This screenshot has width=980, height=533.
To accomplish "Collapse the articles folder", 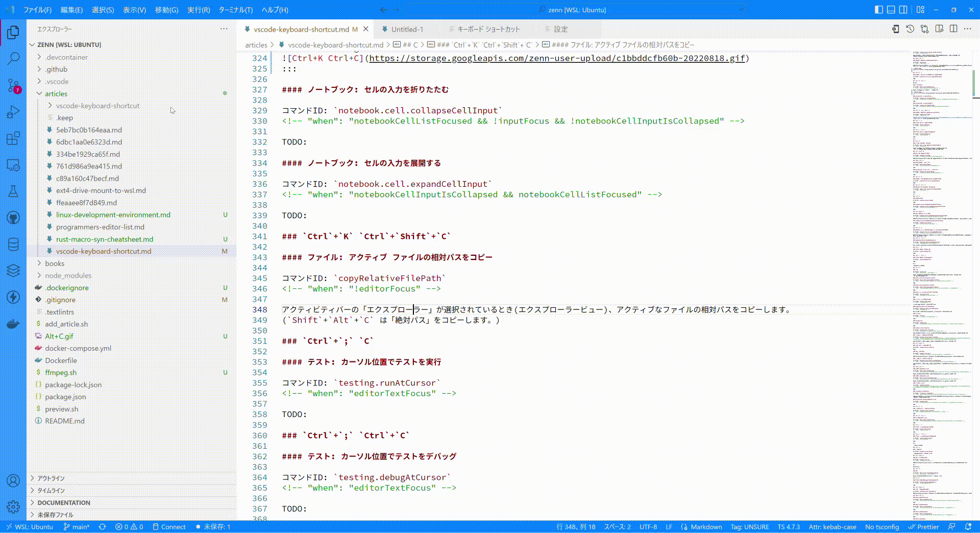I will click(132, 93).
